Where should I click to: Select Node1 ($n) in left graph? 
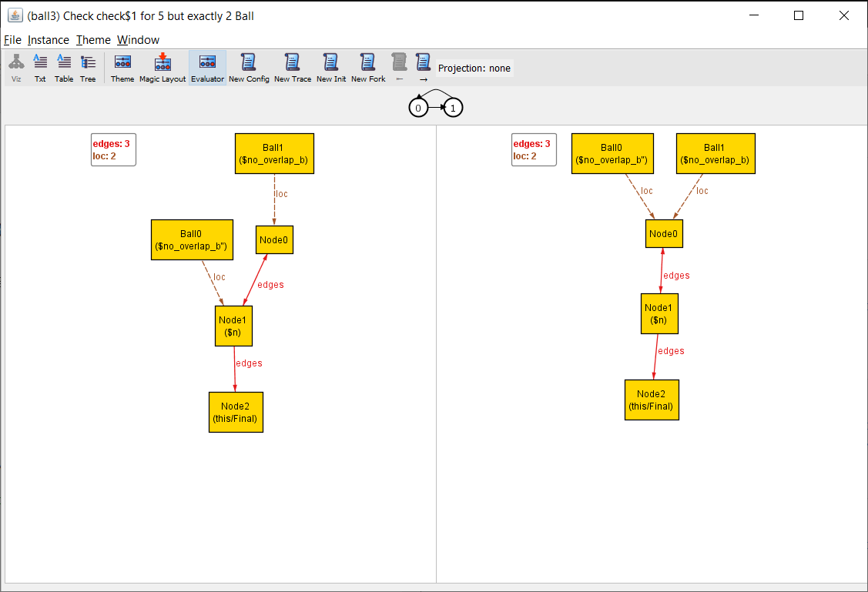coord(233,326)
